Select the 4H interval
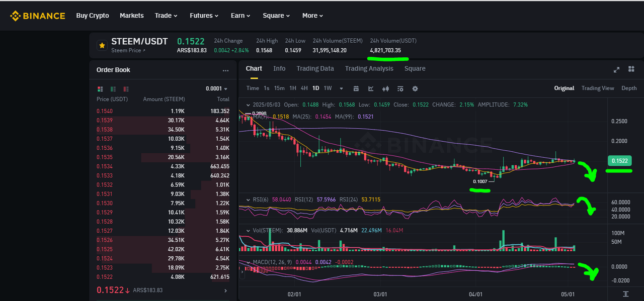This screenshot has height=301, width=644. tap(304, 88)
